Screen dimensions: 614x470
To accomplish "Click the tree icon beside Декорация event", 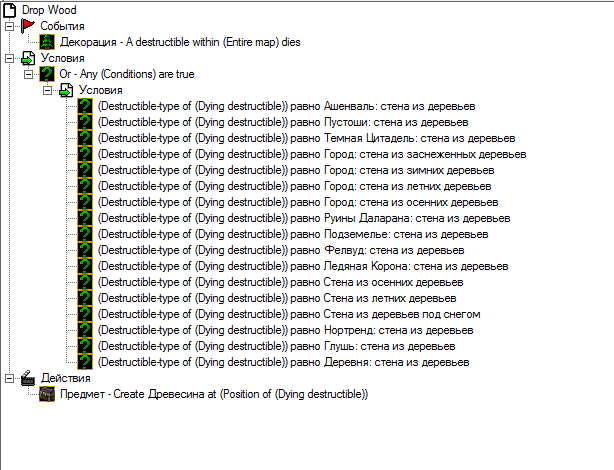I will click(47, 42).
